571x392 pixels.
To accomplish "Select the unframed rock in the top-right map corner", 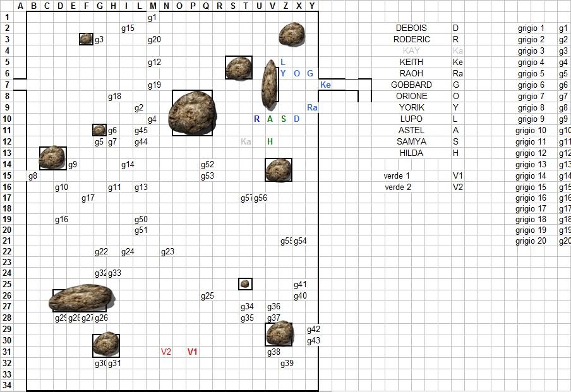I will [292, 33].
